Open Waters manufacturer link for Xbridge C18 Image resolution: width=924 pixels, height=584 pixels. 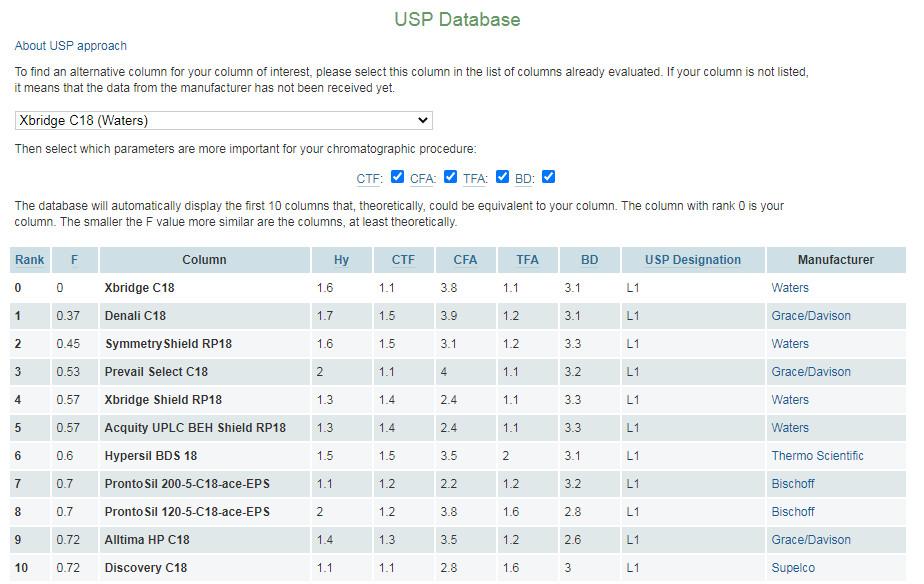(790, 288)
